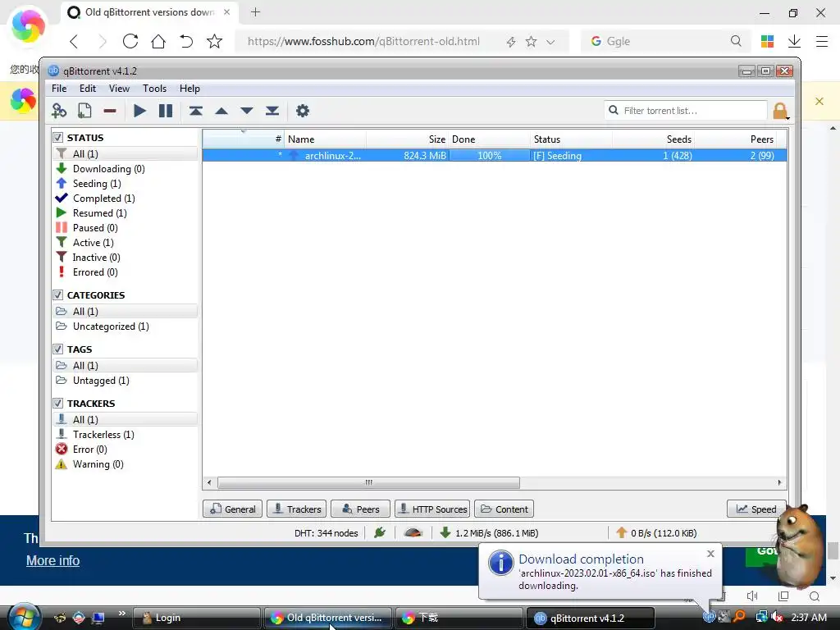
Task: Go to browser home page icon
Action: click(x=158, y=41)
